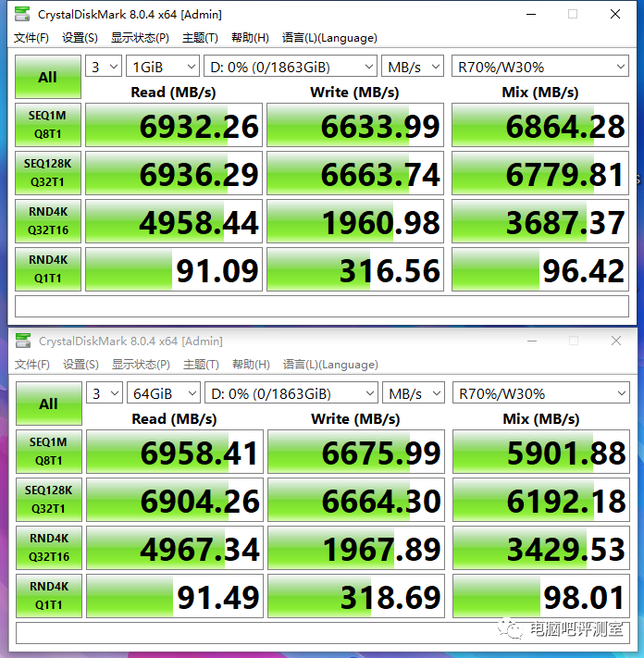Viewport: 644px width, 658px height.
Task: Click mix result 3687.37
Action: [540, 221]
